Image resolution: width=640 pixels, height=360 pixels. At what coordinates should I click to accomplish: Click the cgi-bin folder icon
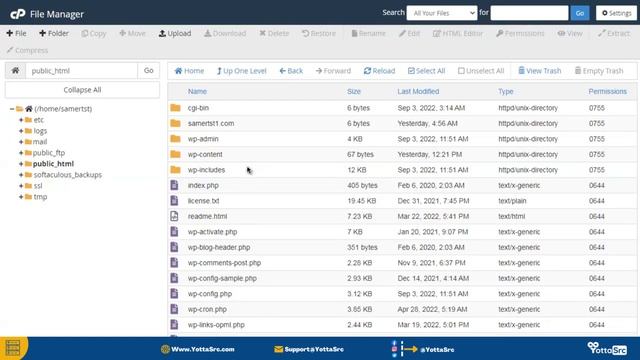176,108
